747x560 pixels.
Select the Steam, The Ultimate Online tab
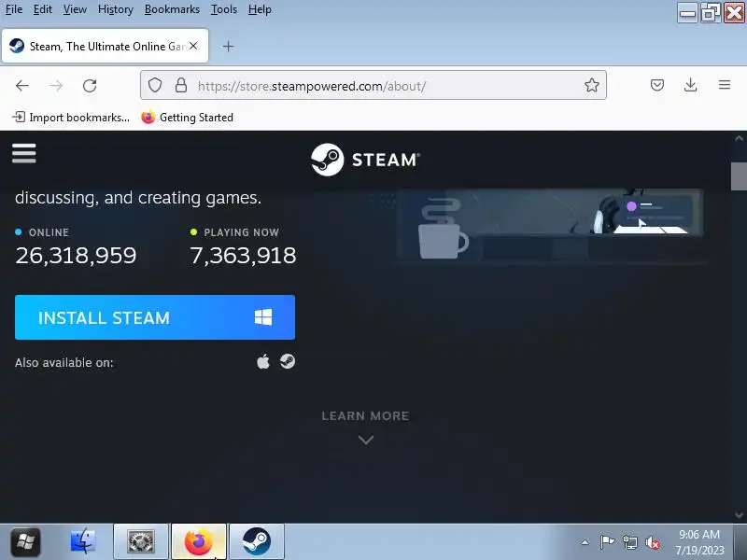click(x=105, y=46)
